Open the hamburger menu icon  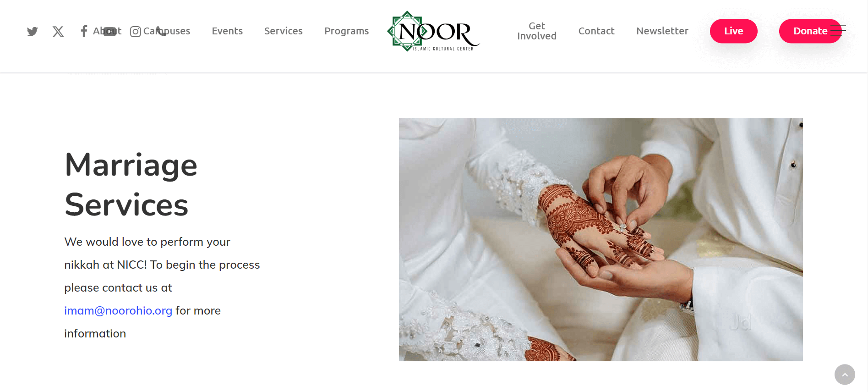838,30
